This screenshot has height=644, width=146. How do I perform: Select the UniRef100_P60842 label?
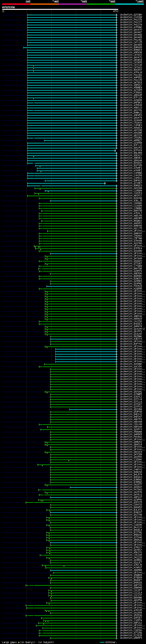point(131,437)
